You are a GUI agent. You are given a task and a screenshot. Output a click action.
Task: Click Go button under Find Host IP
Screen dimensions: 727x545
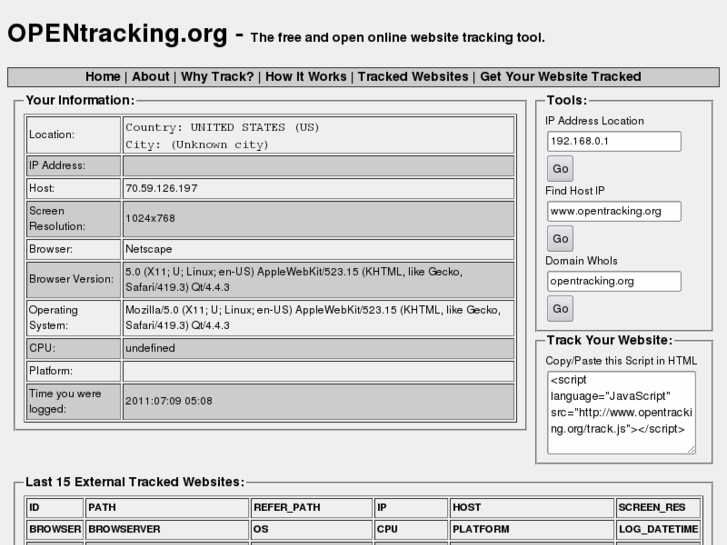(560, 238)
